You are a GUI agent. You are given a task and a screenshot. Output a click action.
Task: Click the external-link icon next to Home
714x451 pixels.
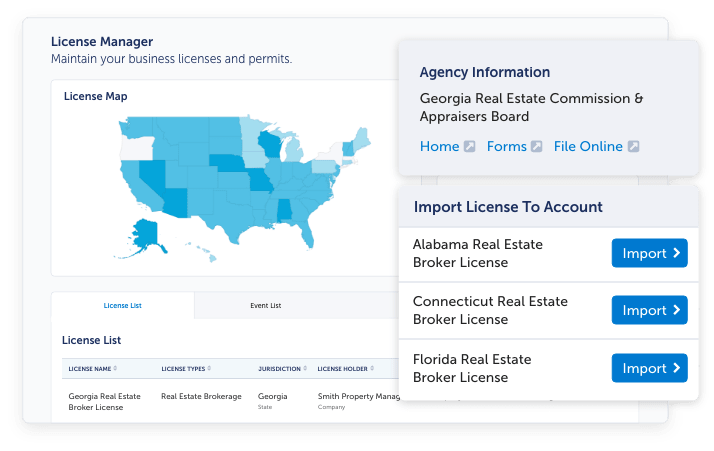point(470,147)
